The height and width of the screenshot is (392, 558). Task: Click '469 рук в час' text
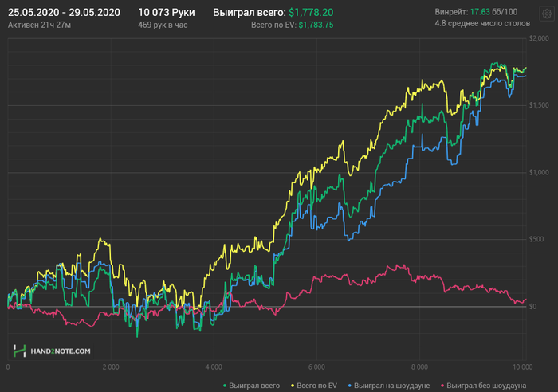(x=163, y=25)
